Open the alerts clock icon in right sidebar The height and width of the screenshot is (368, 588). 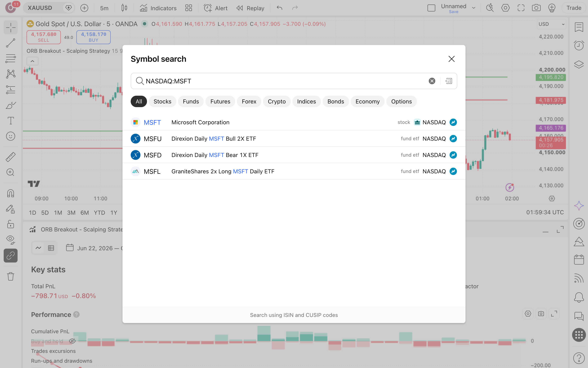point(579,45)
